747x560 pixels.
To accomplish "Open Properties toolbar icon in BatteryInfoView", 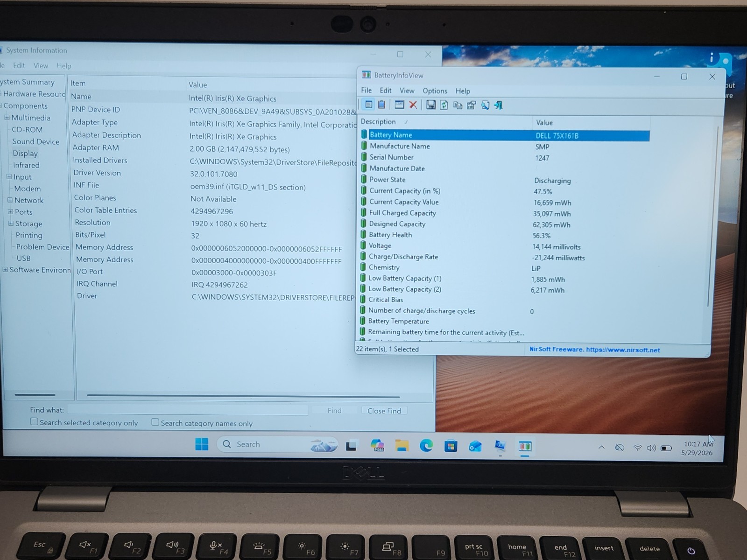I will coord(471,105).
